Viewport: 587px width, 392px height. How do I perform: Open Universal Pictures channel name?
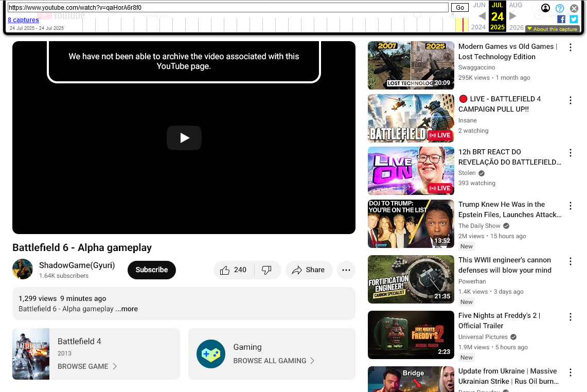(483, 337)
